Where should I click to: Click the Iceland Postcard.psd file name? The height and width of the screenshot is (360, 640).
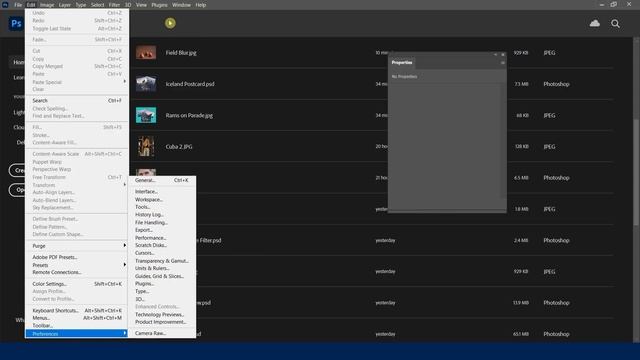coord(190,84)
